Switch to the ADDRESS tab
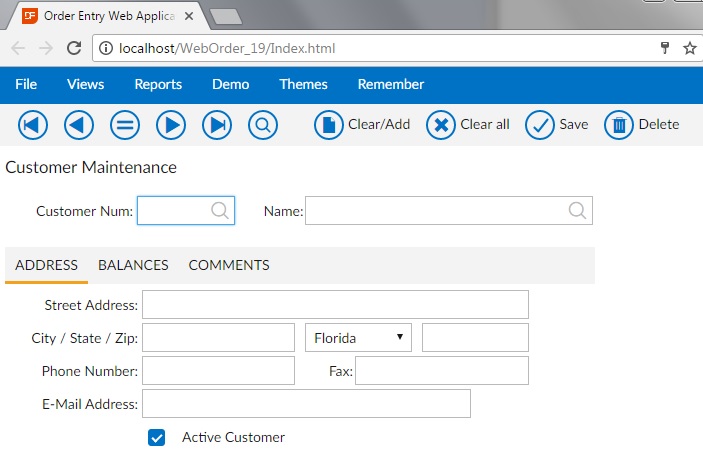This screenshot has width=703, height=453. (x=46, y=265)
